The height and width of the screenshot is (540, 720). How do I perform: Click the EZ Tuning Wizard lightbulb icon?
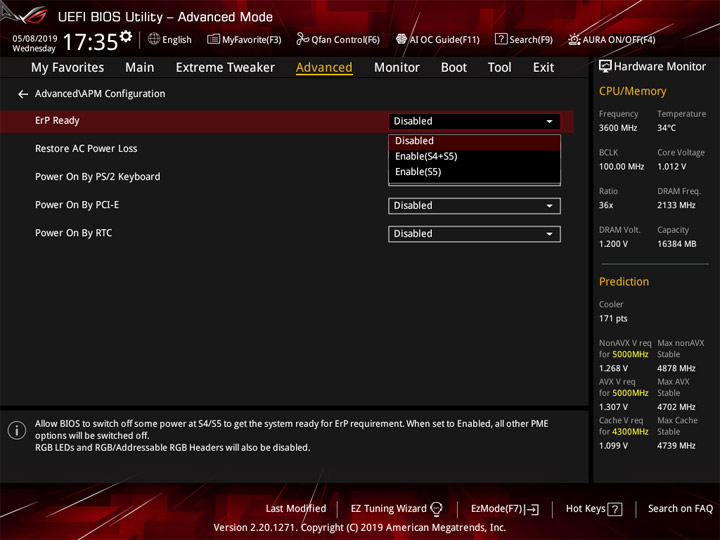(x=436, y=509)
